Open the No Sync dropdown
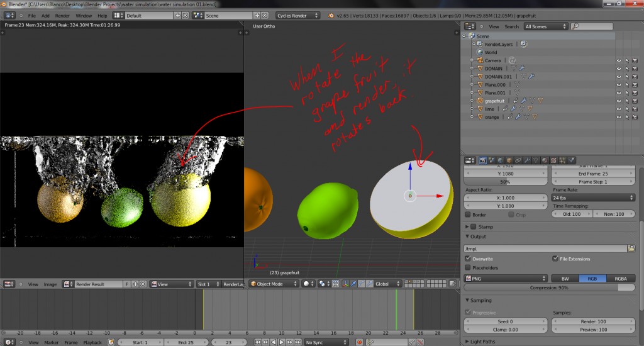Screen dimensions: 644x346 (326, 342)
